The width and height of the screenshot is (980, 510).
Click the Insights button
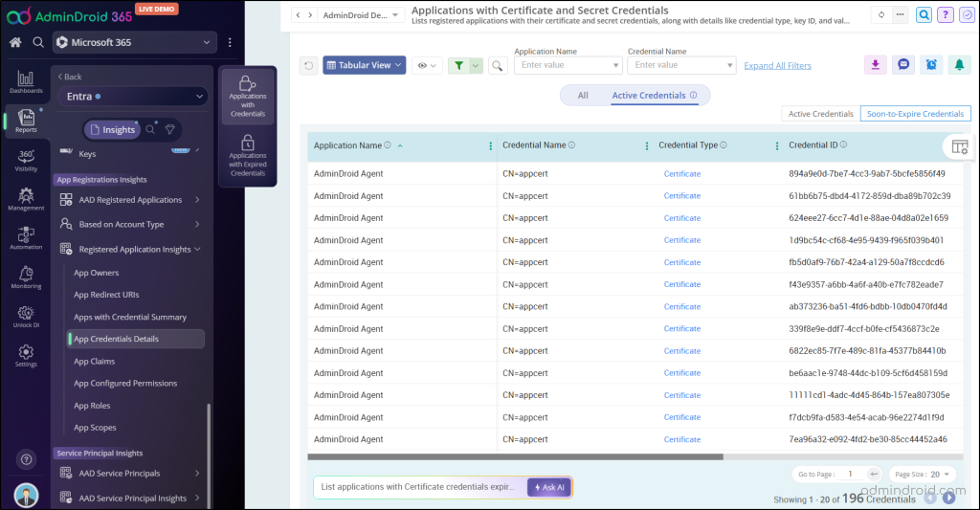[x=113, y=129]
